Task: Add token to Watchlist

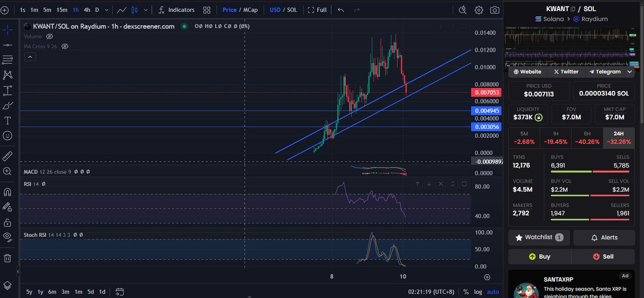Action: (x=539, y=237)
